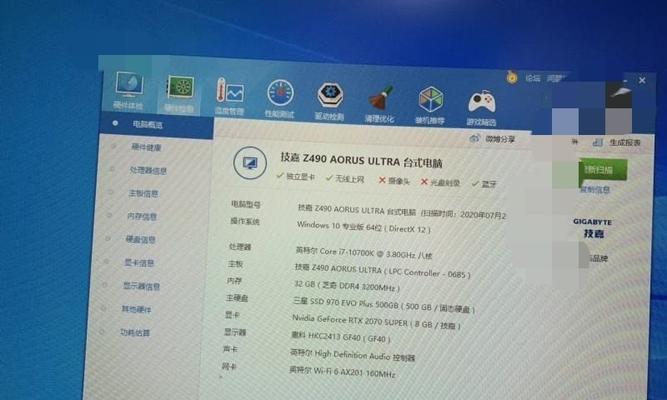Viewport: 667px width, 400px height.
Task: Close the 鲁大师 window
Action: tap(642, 80)
